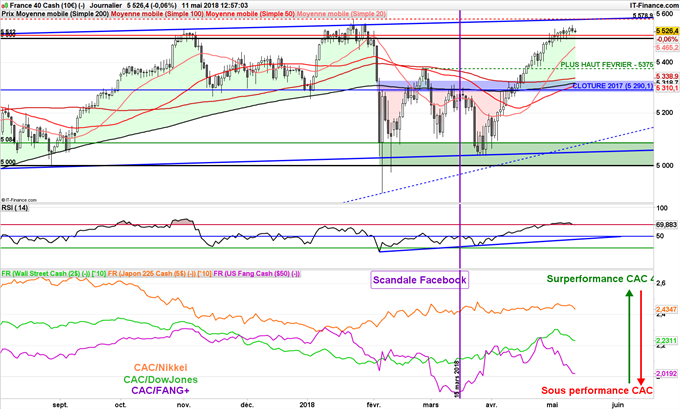The width and height of the screenshot is (680, 409).
Task: Click the 2018 label on time axis
Action: click(x=307, y=405)
